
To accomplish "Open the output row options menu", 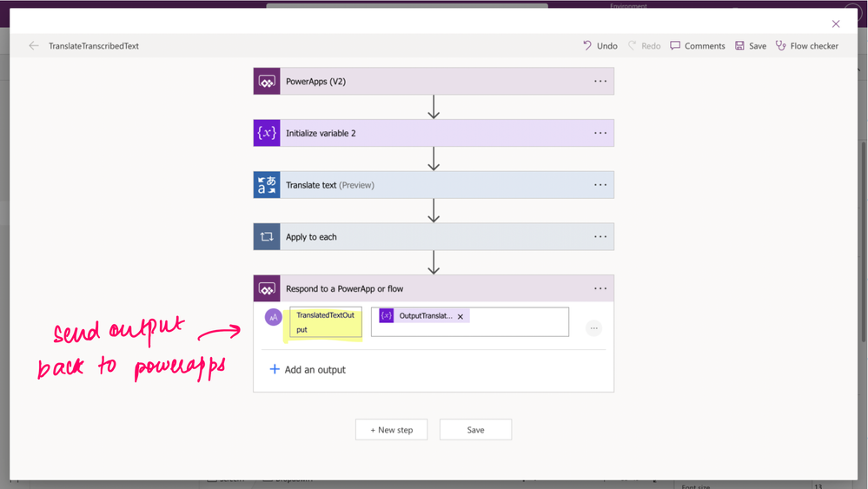I will [x=594, y=328].
